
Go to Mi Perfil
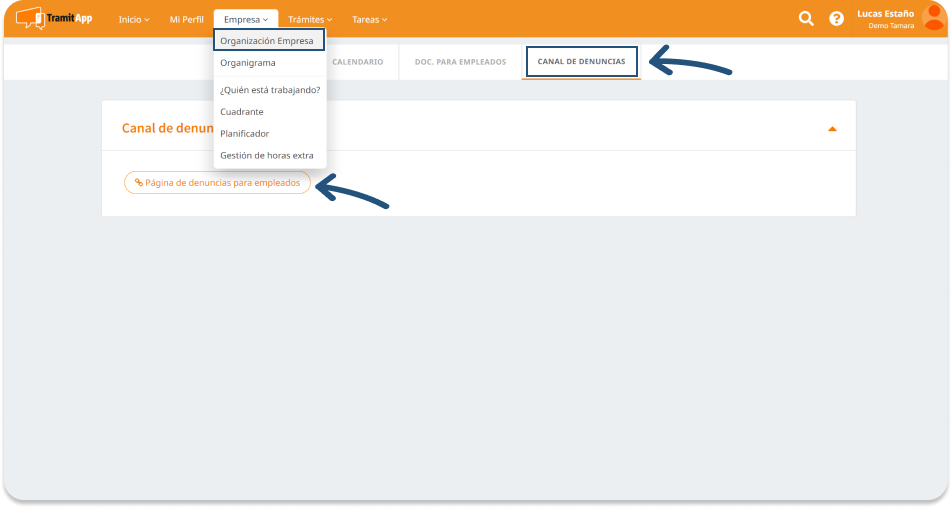[x=186, y=20]
